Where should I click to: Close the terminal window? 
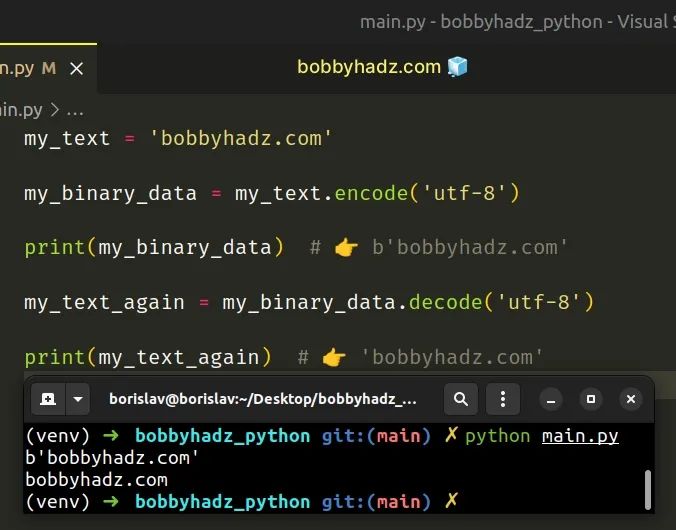pos(631,399)
